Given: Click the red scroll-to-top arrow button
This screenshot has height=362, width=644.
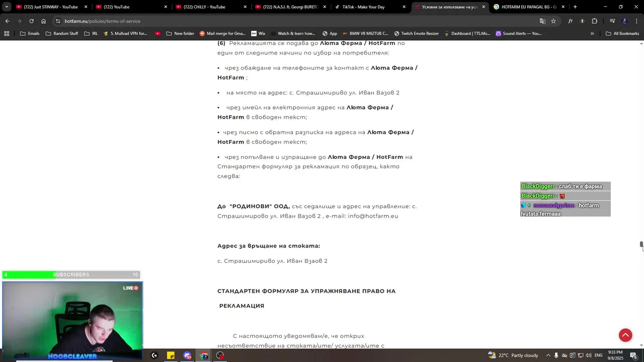Looking at the screenshot, I should pos(625,335).
